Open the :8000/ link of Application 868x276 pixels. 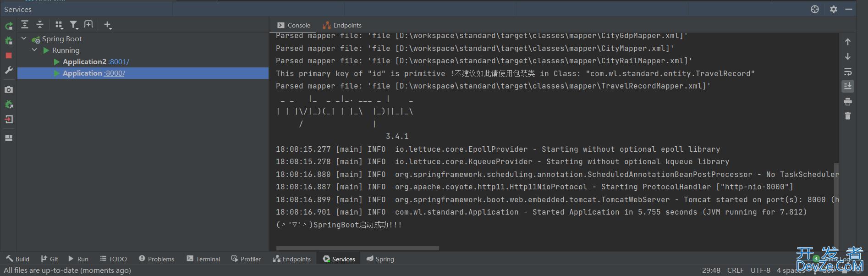[x=115, y=73]
